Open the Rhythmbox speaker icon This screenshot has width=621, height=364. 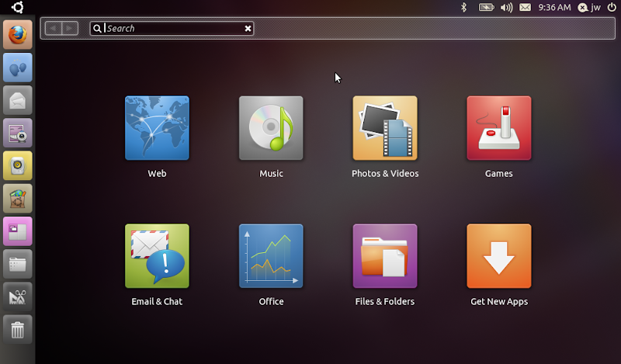[18, 166]
